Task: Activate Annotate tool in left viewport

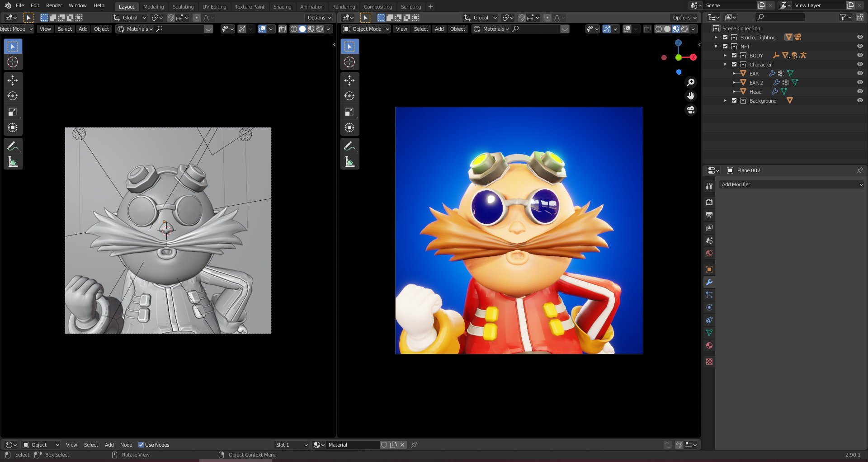Action: 13,146
